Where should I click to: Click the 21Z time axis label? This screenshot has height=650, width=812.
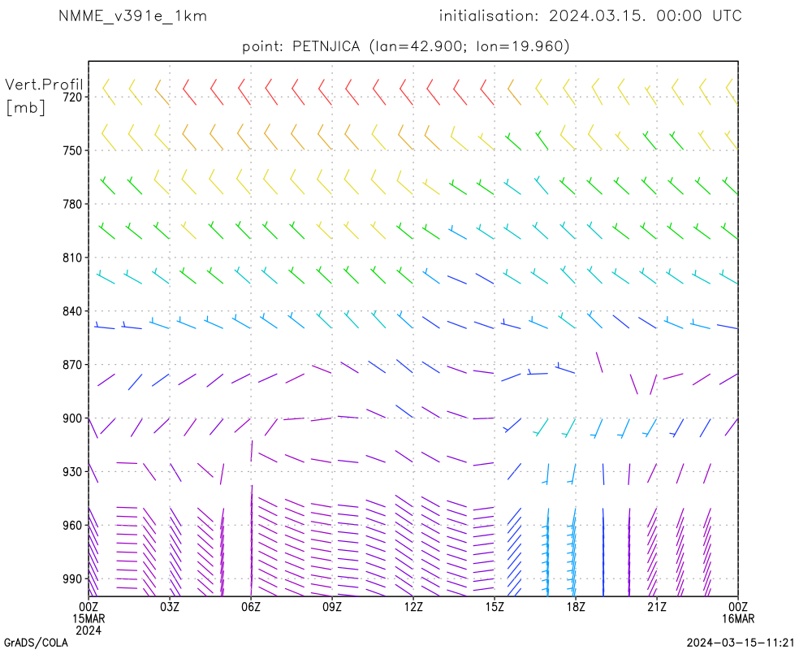(657, 606)
